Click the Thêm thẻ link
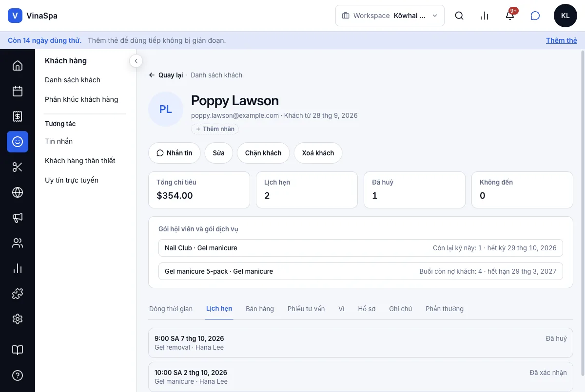This screenshot has height=392, width=585. [562, 40]
